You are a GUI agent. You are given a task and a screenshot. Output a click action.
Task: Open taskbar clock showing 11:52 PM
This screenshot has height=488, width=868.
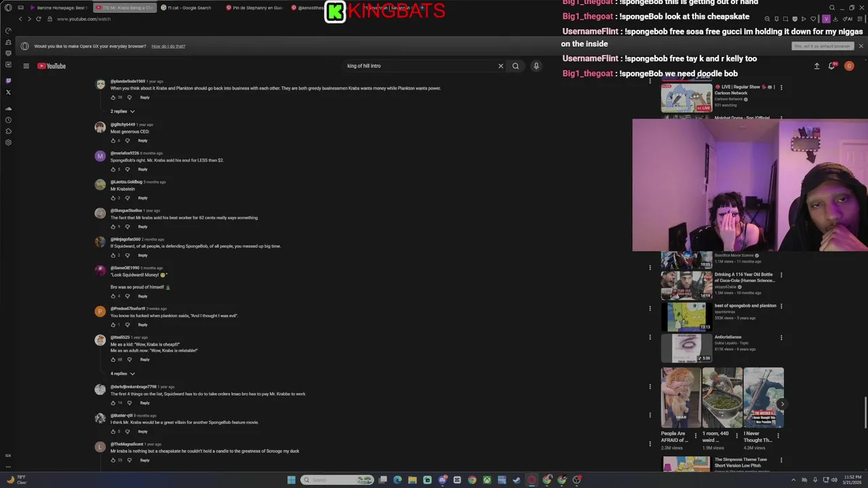852,480
